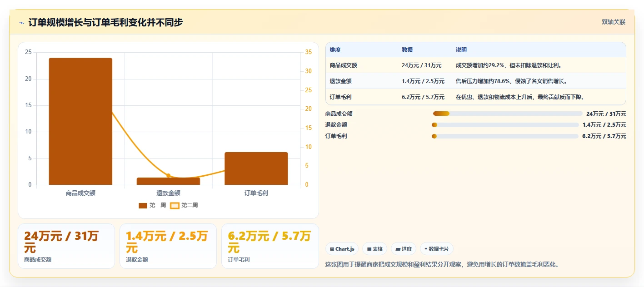Viewport: 644px width, 287px height.
Task: Click the 退款金额 x-axis label
Action: pyautogui.click(x=168, y=193)
